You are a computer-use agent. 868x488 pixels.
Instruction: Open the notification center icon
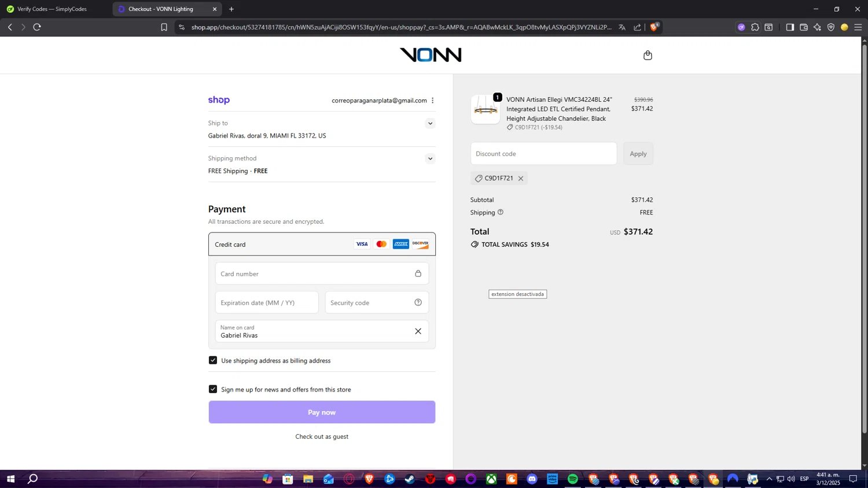[x=853, y=479]
